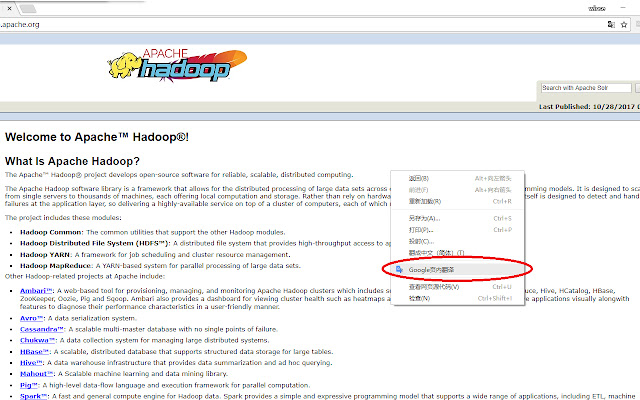This screenshot has width=640, height=400.
Task: Click the "Hadoop MapReduce:" bullet text
Action: tap(57, 266)
